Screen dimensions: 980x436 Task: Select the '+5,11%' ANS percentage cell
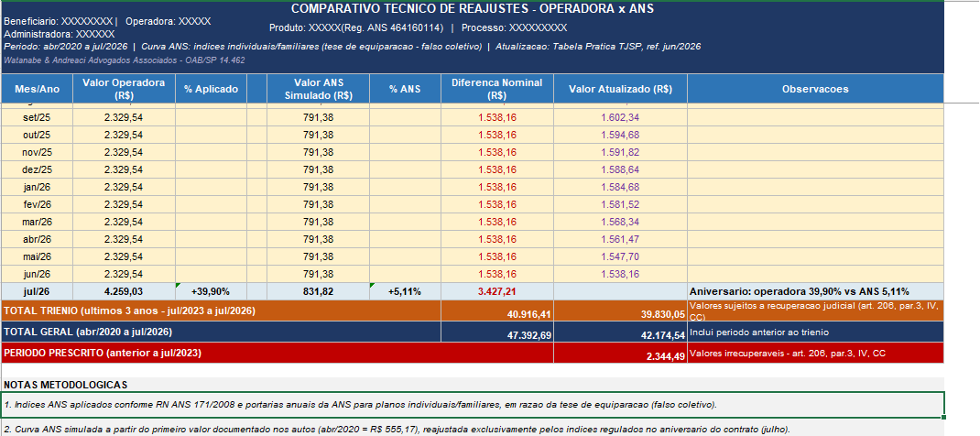(405, 291)
